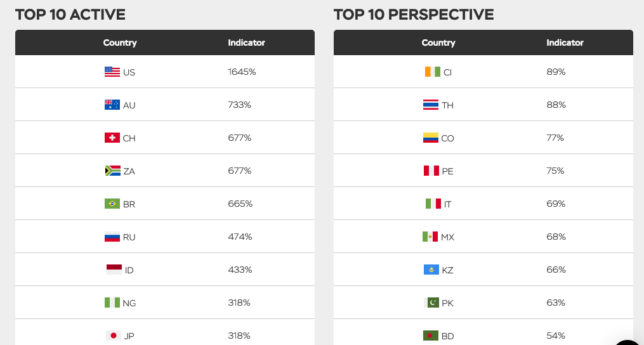Click the Switzerland flag icon
This screenshot has height=345, width=644.
point(112,138)
